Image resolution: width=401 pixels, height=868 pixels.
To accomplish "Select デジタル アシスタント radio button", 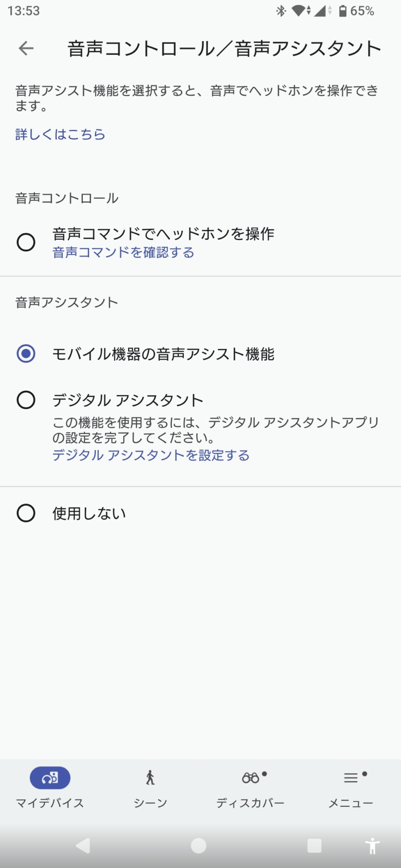I will coord(26,400).
